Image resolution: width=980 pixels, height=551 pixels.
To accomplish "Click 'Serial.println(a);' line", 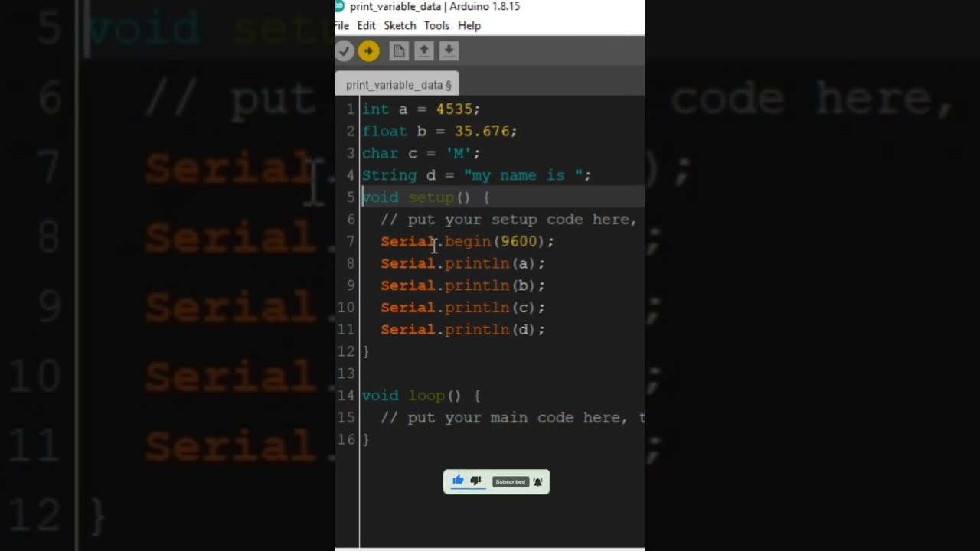I will [462, 263].
